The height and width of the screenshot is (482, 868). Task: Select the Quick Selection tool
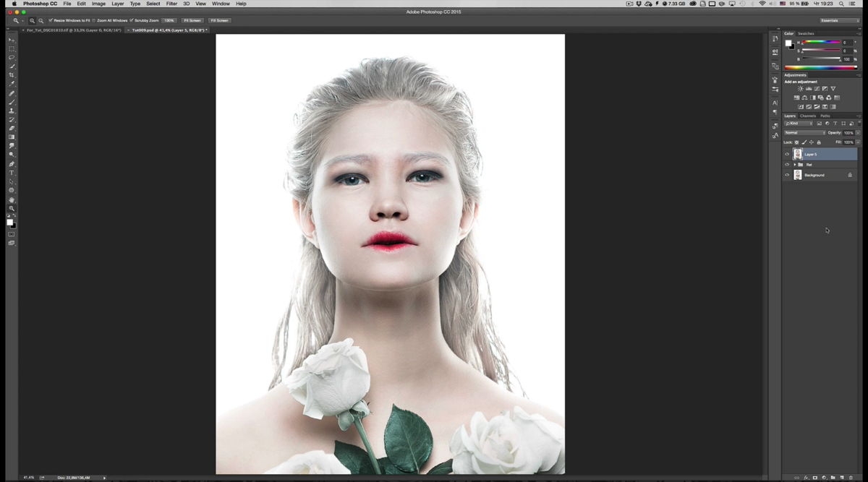pos(12,66)
